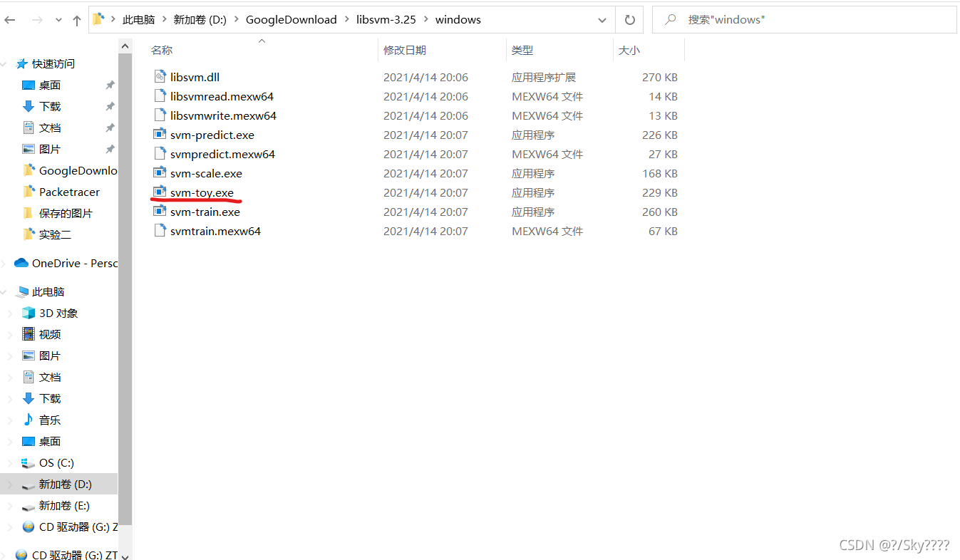Click the Quick Access star icon
This screenshot has width=960, height=560.
click(x=21, y=63)
